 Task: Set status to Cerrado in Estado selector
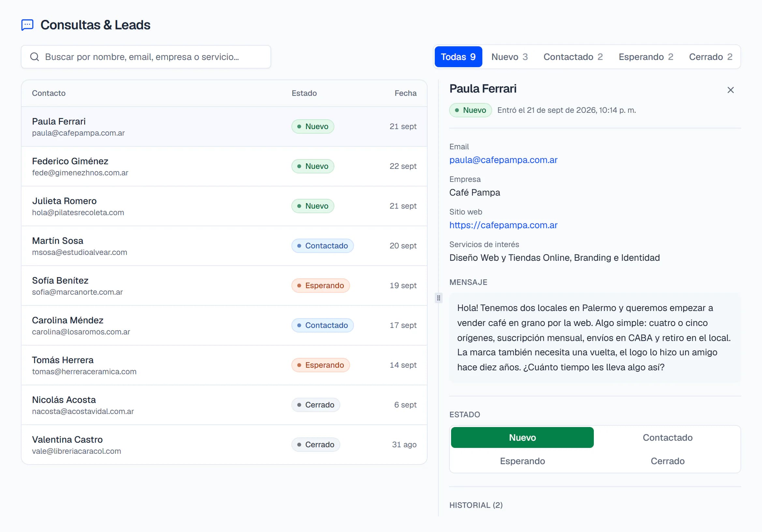click(667, 461)
